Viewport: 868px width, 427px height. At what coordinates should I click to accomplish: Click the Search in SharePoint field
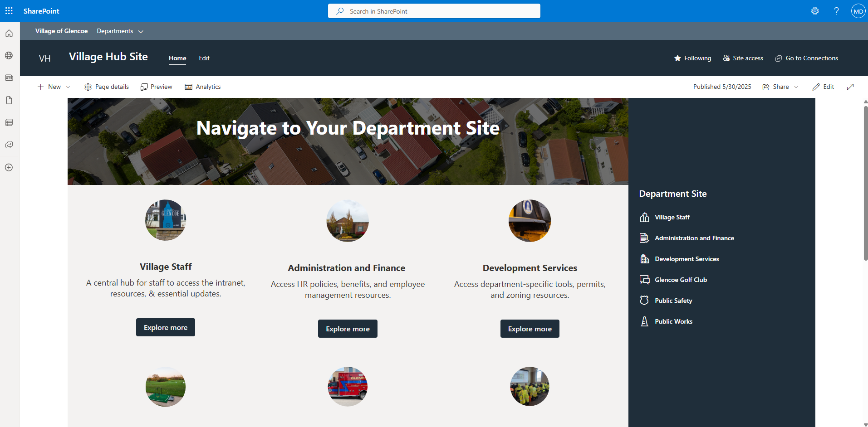pyautogui.click(x=434, y=11)
